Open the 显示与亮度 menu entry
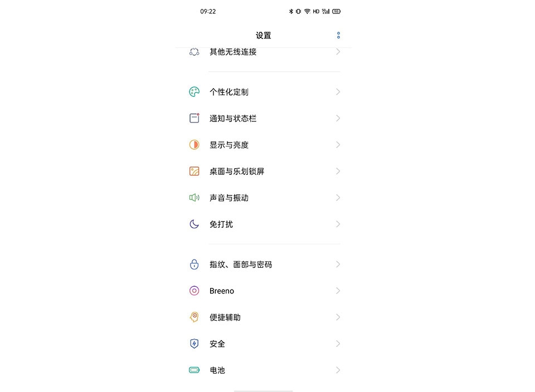Viewport: 535px width, 392px height. [x=264, y=145]
